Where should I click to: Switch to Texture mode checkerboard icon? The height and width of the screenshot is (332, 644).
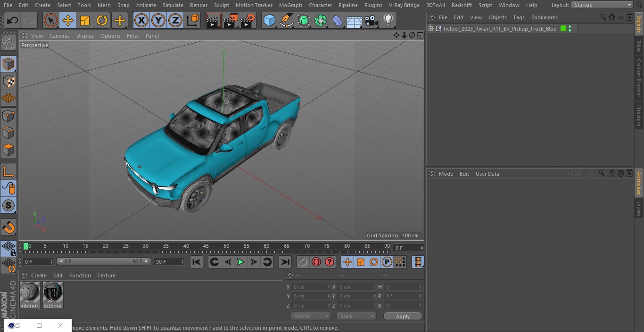click(x=8, y=81)
